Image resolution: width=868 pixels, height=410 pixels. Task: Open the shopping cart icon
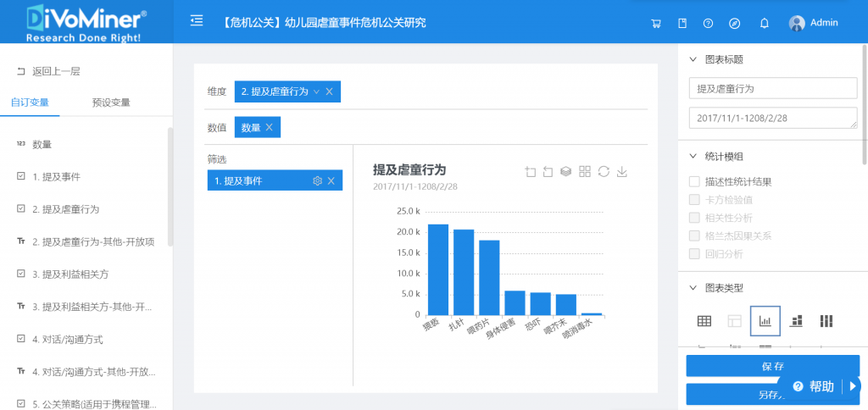(x=656, y=23)
